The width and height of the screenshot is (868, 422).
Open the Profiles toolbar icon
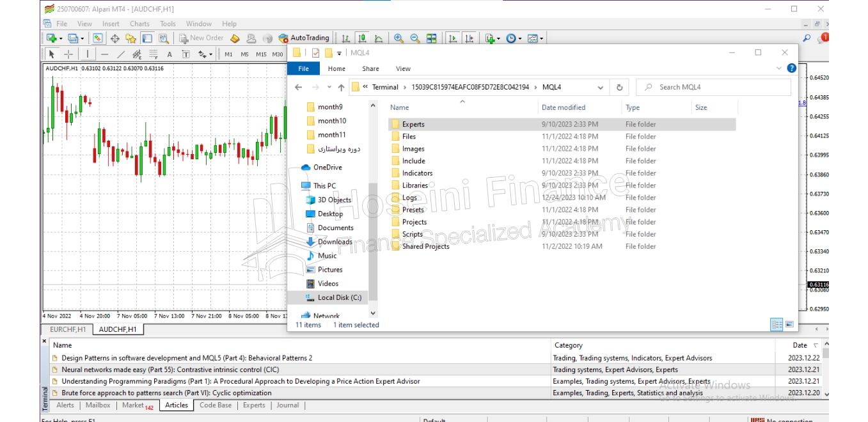tap(72, 38)
